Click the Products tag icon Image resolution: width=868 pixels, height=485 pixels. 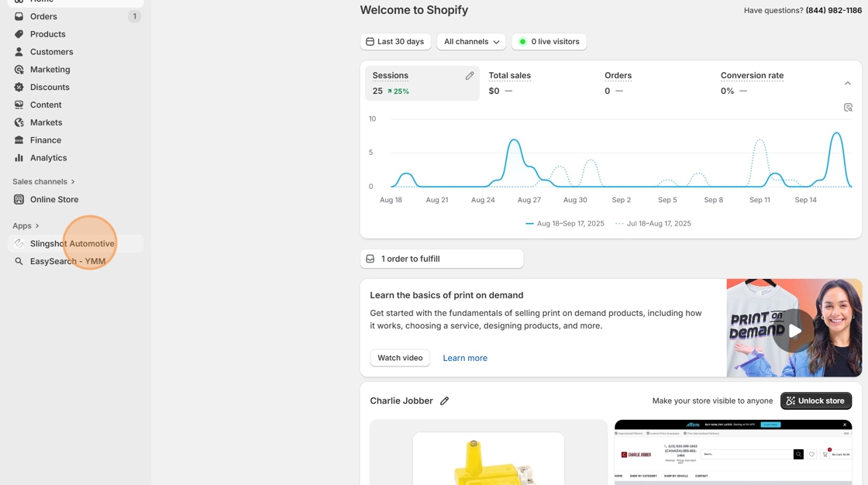click(19, 34)
